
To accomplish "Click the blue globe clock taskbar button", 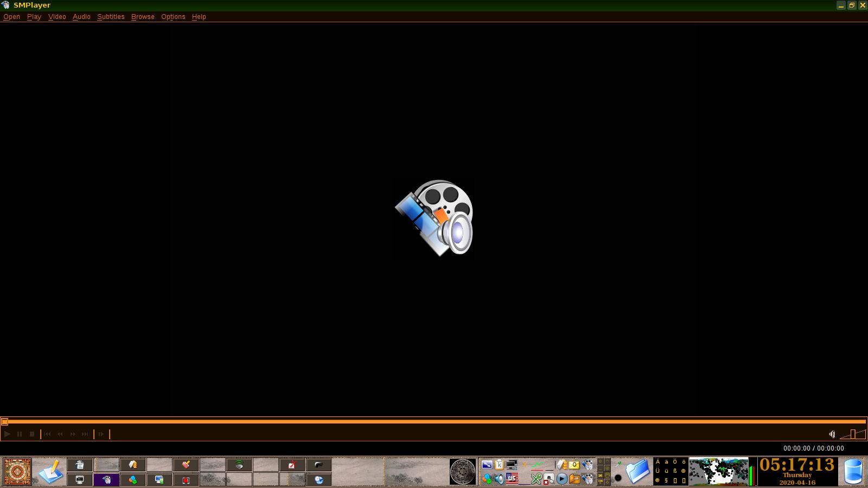I will [x=319, y=479].
